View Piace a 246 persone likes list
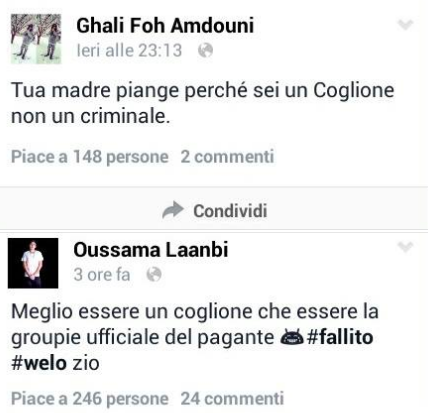 (90, 399)
